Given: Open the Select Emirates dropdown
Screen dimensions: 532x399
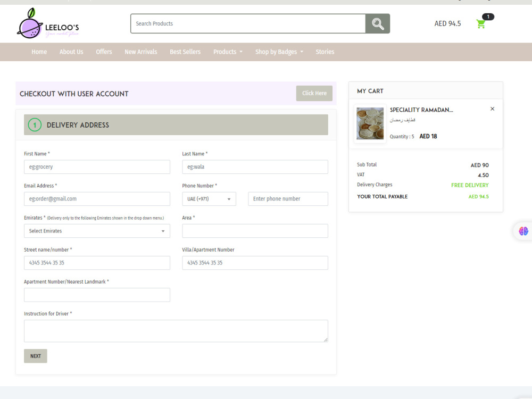Looking at the screenshot, I should click(97, 231).
